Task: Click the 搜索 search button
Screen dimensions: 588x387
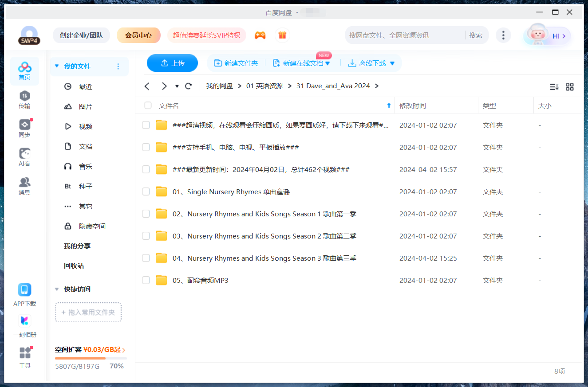Action: click(476, 35)
